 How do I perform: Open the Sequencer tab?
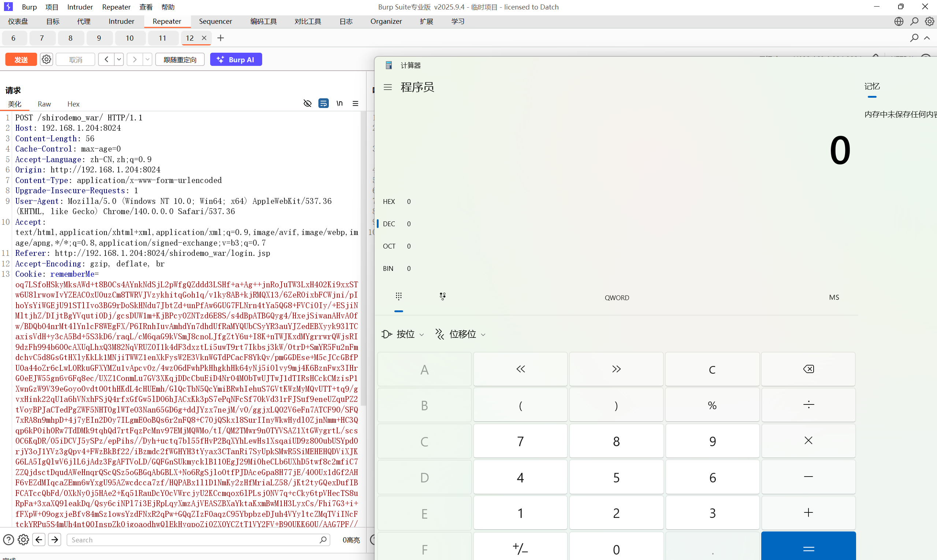tap(215, 22)
